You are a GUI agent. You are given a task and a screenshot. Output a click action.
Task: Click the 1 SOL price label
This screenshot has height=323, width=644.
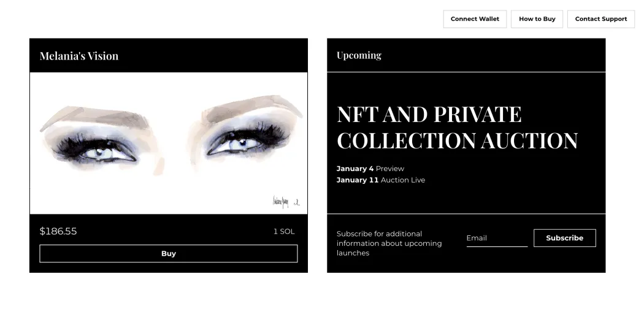click(283, 231)
